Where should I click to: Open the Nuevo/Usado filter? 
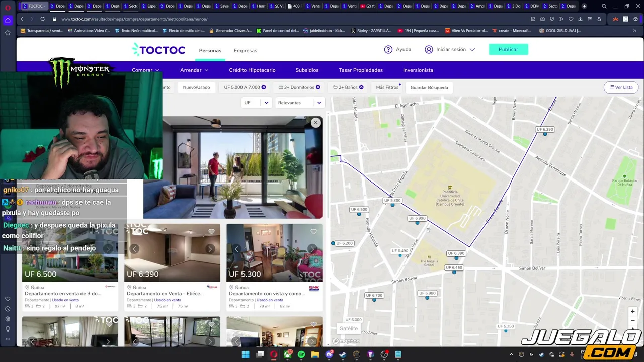click(196, 87)
